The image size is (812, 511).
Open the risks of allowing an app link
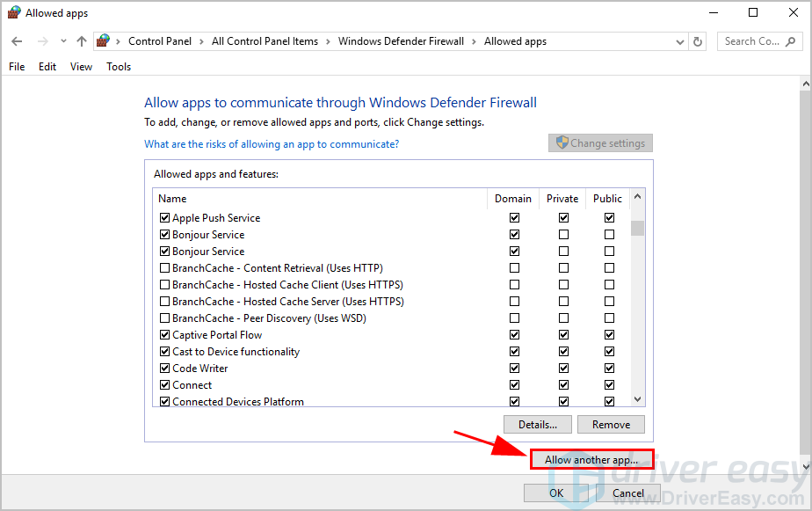pyautogui.click(x=272, y=143)
